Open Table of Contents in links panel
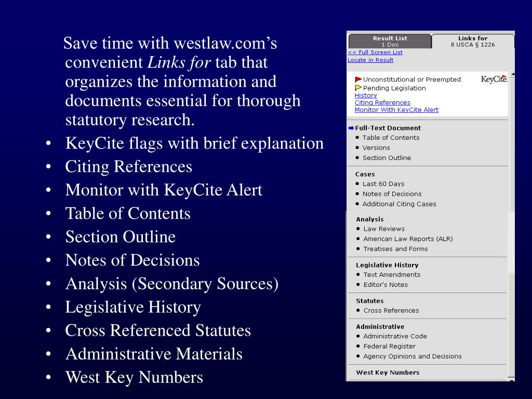The image size is (532, 399). click(391, 138)
